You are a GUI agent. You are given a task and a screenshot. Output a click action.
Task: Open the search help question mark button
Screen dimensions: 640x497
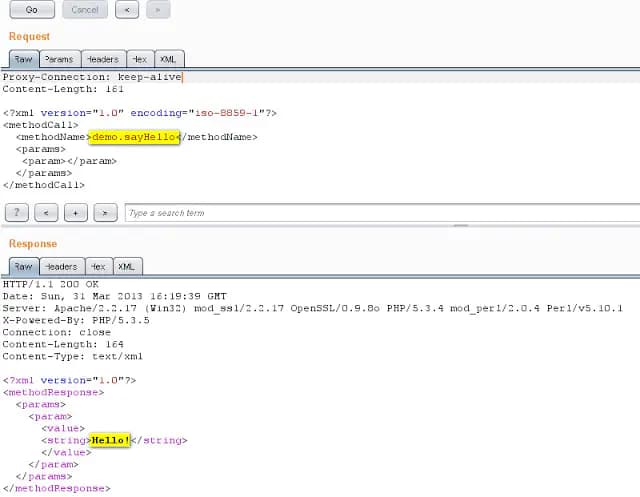(x=17, y=213)
